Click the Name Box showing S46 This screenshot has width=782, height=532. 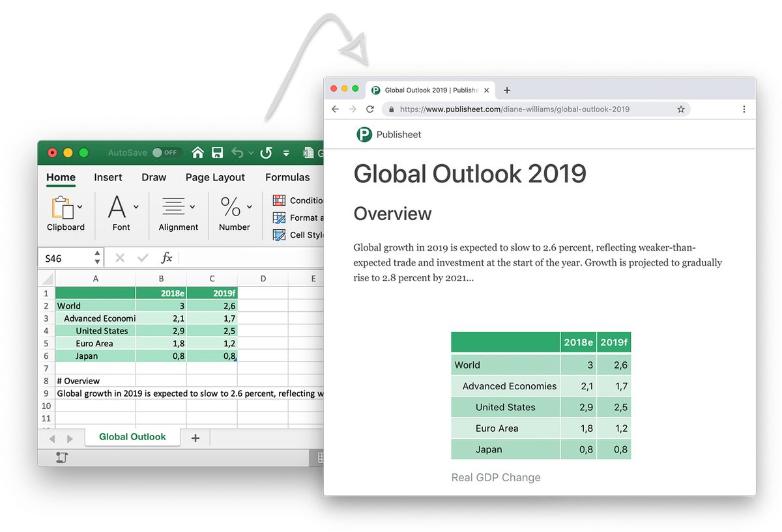[x=65, y=257]
